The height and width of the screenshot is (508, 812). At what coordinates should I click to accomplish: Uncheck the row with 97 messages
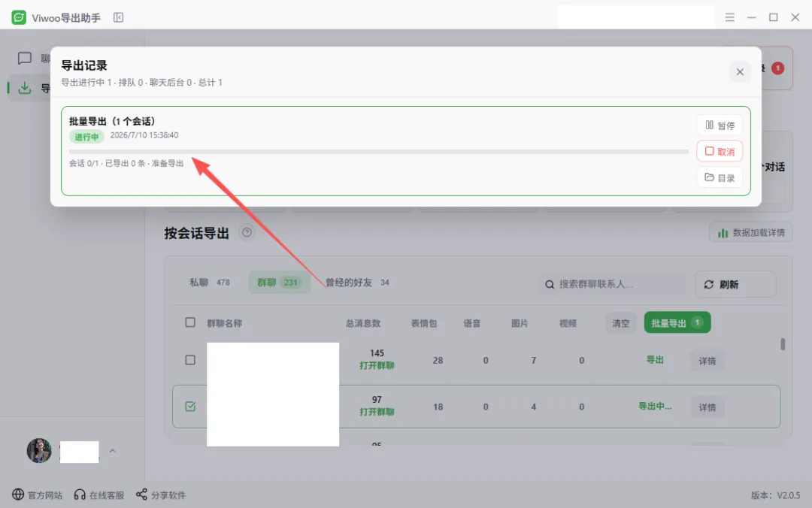(x=190, y=407)
